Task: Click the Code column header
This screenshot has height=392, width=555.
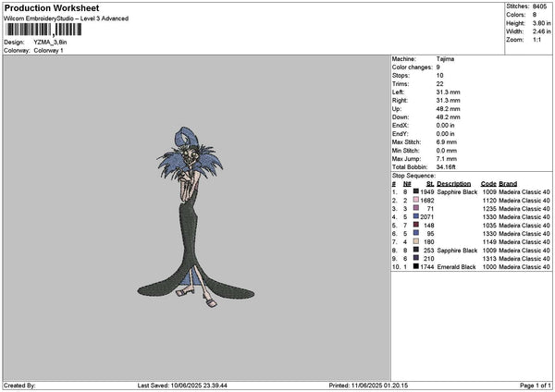Action: 488,183
